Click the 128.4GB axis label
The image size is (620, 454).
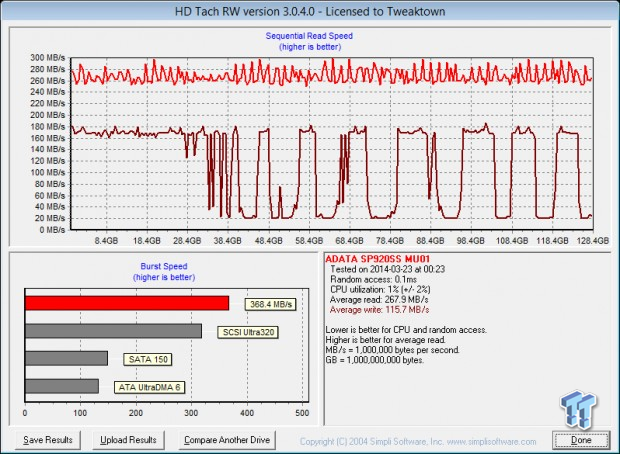pos(592,240)
